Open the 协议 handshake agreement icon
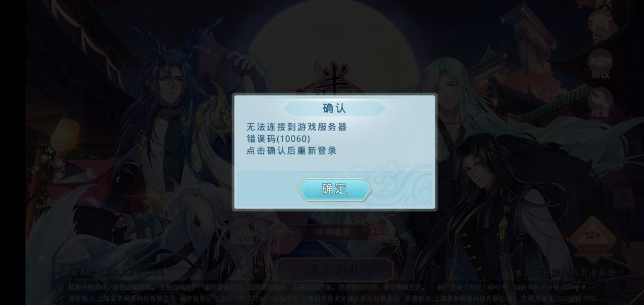644x305 pixels. (600, 65)
